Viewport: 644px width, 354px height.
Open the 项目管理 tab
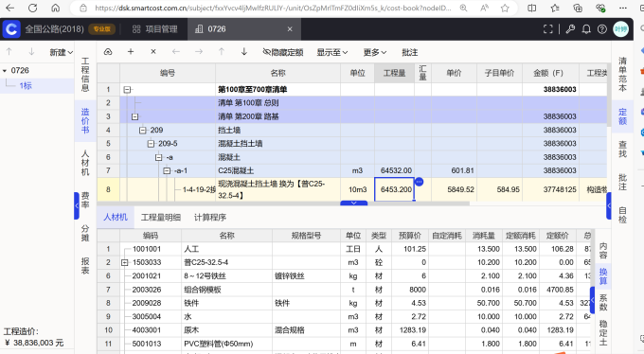point(154,29)
